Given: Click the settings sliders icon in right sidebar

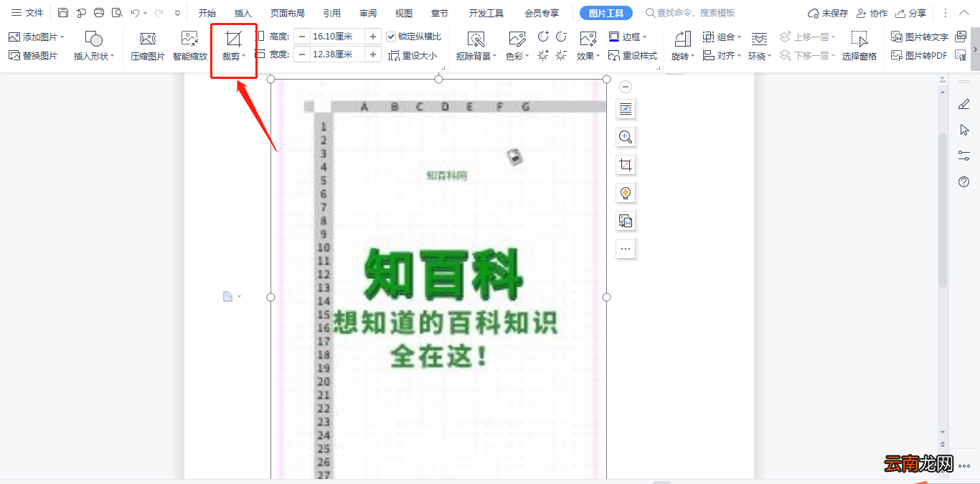Looking at the screenshot, I should click(964, 156).
